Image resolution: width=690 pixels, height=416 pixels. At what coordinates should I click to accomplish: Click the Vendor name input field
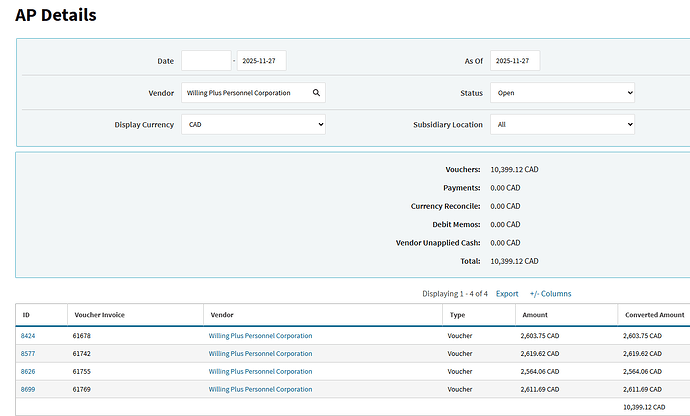click(x=245, y=93)
